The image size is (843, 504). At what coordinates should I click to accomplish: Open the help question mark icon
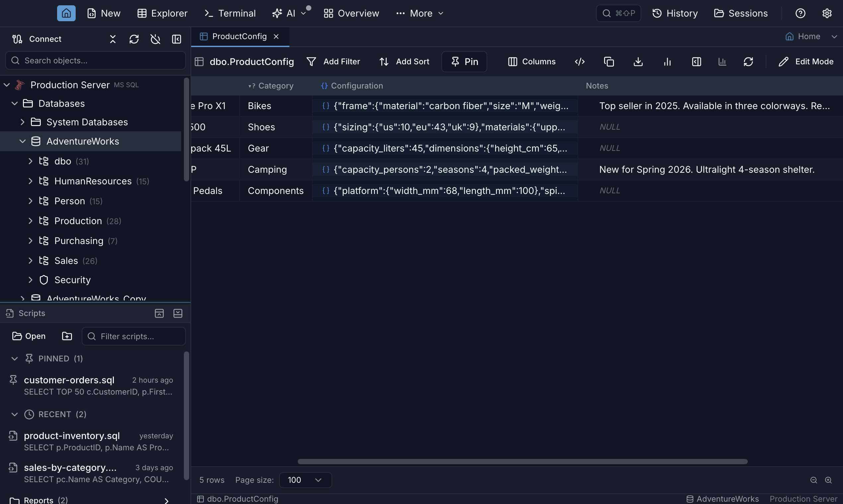click(x=801, y=13)
